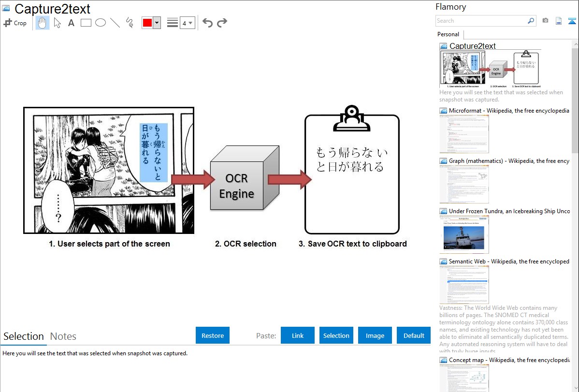Click the Image paste button
579x392 pixels.
coord(375,335)
